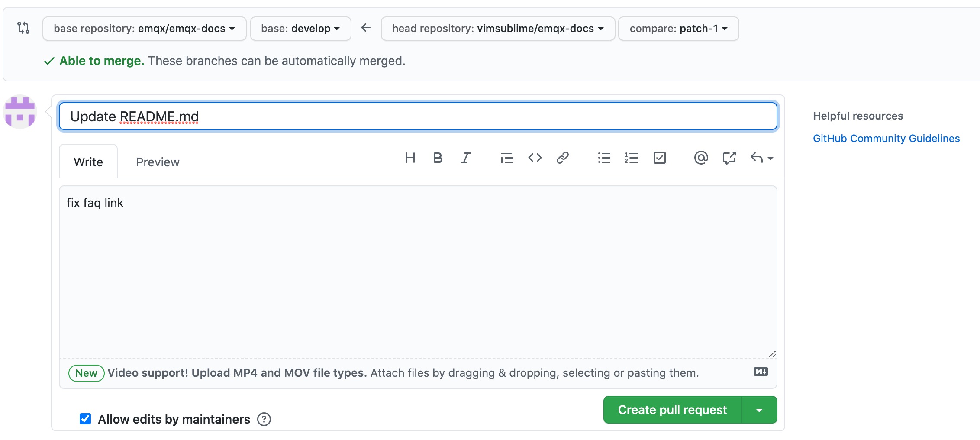Image resolution: width=980 pixels, height=440 pixels.
Task: Insert a task list checkbox
Action: [x=659, y=158]
